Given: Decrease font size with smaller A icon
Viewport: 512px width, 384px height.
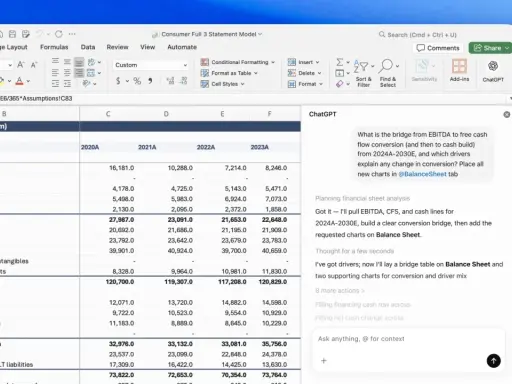Looking at the screenshot, I should (34, 65).
